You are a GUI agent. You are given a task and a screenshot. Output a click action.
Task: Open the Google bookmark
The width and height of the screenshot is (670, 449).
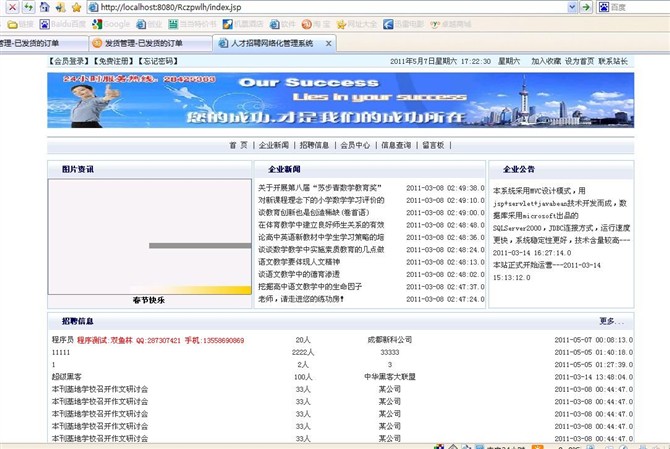[111, 24]
